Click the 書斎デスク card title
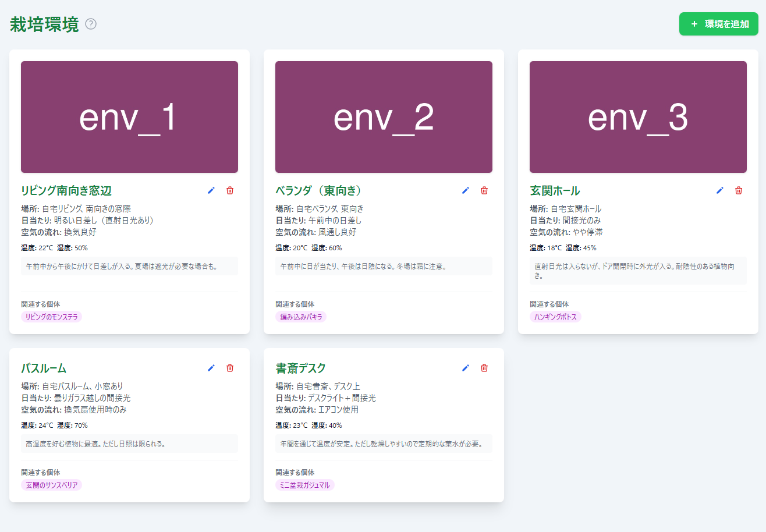This screenshot has height=532, width=766. (300, 368)
